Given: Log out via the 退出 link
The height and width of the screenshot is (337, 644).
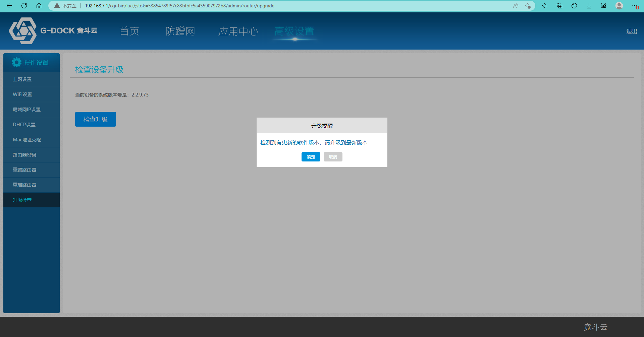Looking at the screenshot, I should (632, 31).
